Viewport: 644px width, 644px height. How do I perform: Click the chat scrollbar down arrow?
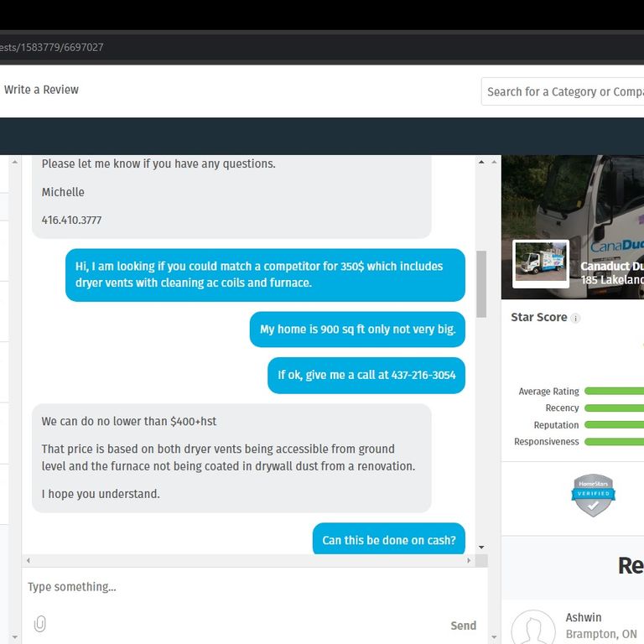point(481,547)
